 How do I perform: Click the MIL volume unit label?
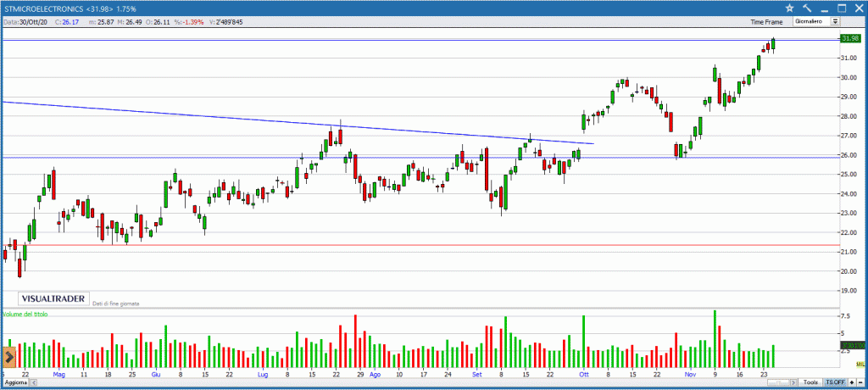[860, 364]
